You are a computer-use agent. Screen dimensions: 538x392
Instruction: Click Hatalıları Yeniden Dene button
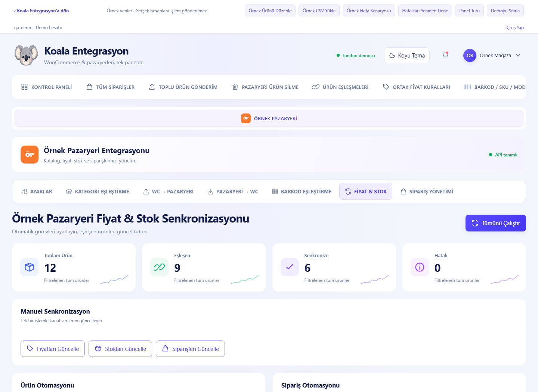click(425, 11)
